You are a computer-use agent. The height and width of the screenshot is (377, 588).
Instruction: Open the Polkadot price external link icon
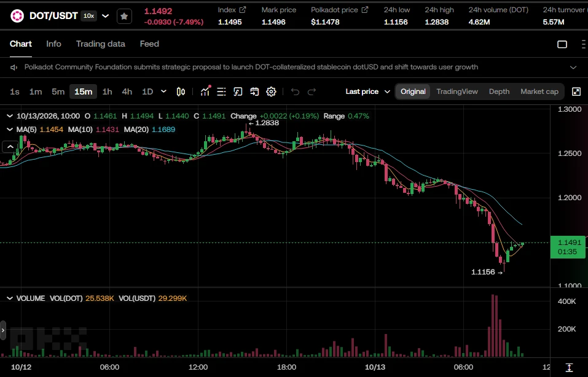[x=365, y=10]
